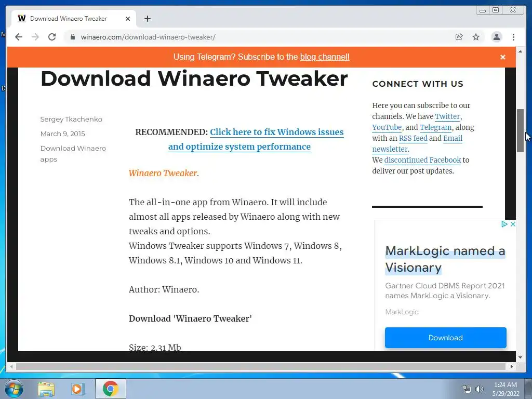
Task: Click the discontinued Facebook link
Action: [422, 160]
